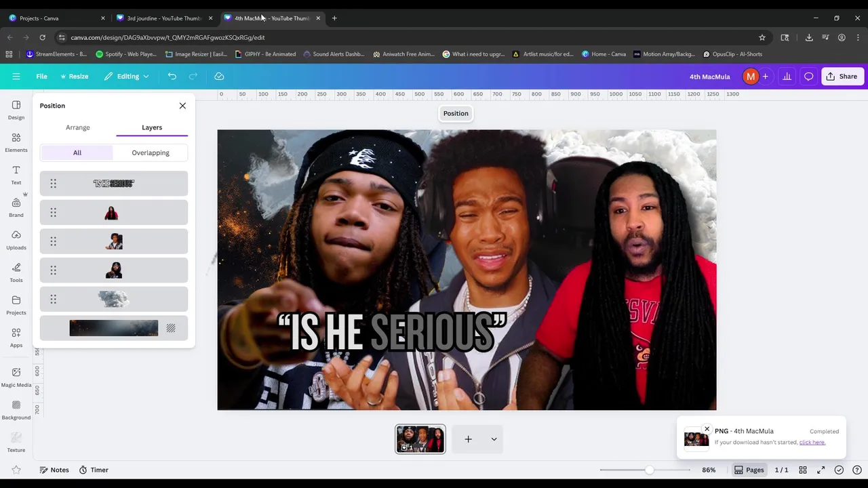Select the red hoodie person layer
The height and width of the screenshot is (488, 868).
tap(114, 213)
